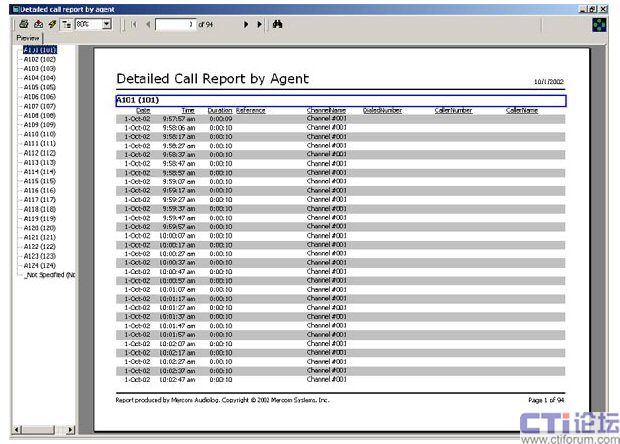Viewport: 620px width, 444px height.
Task: Go to previous report page
Action: click(x=148, y=23)
